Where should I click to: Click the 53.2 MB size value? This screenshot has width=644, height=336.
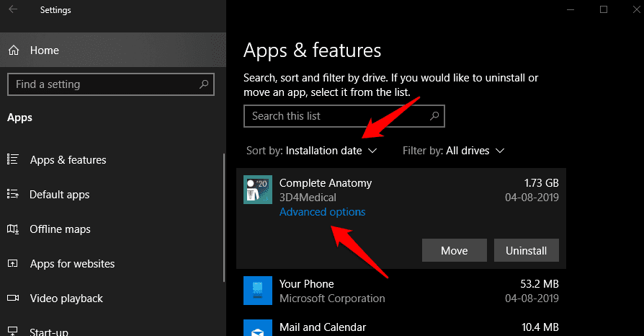[540, 284]
